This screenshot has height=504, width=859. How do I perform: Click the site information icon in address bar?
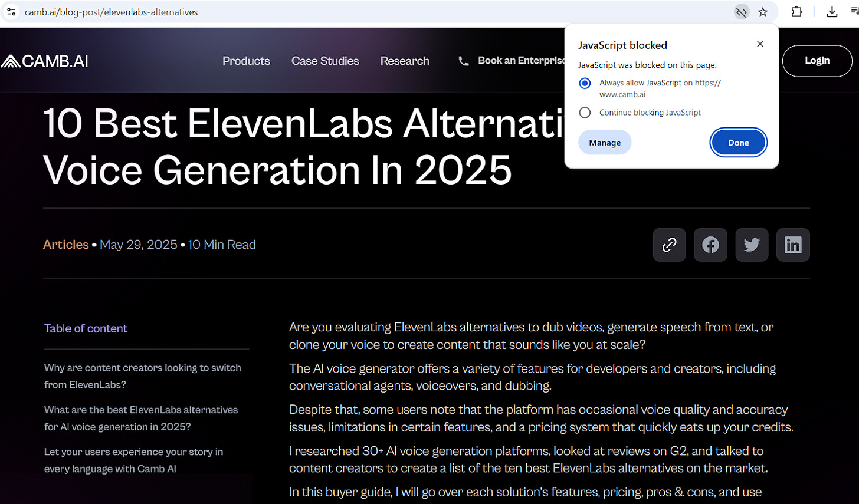[11, 12]
